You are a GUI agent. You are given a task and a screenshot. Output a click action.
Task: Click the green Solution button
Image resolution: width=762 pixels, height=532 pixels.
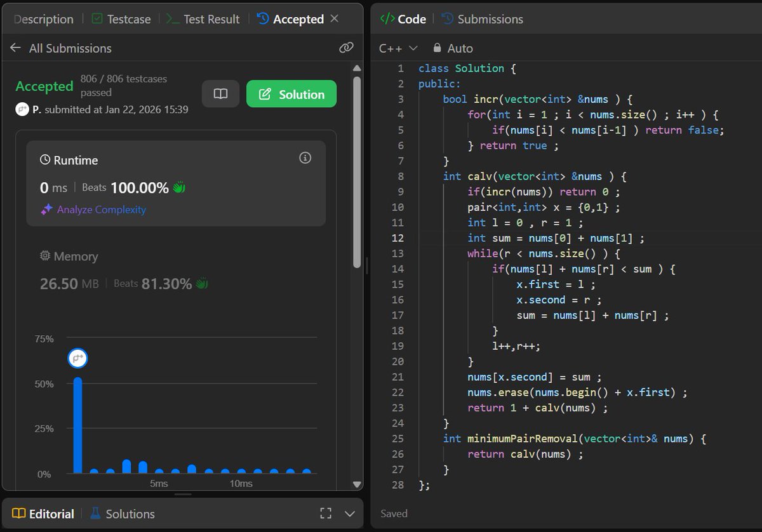291,94
